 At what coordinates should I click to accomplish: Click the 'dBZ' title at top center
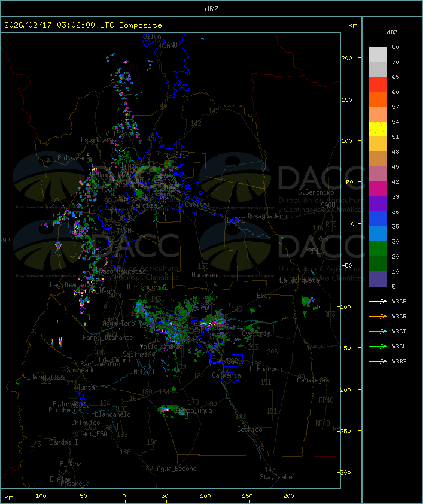(212, 9)
